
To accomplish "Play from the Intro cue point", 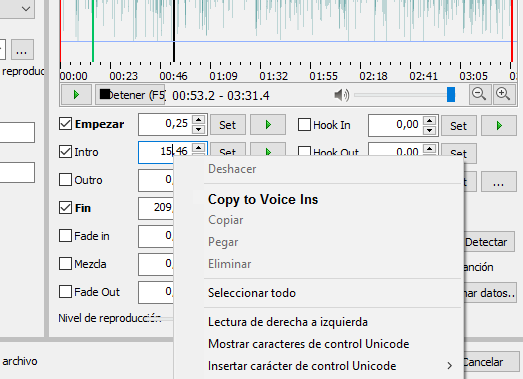I will point(268,149).
